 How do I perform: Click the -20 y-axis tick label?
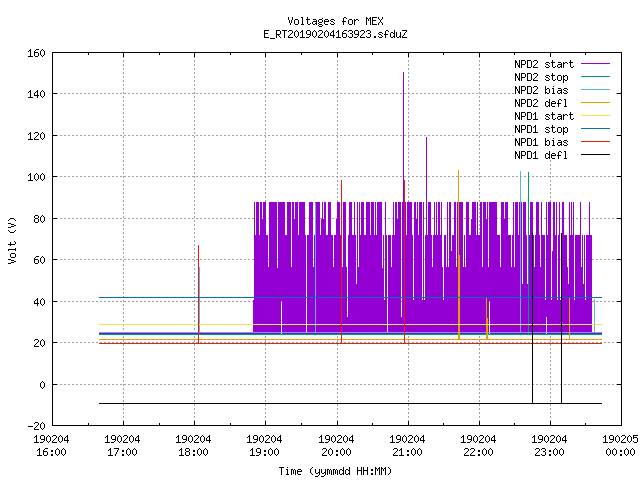pyautogui.click(x=36, y=426)
